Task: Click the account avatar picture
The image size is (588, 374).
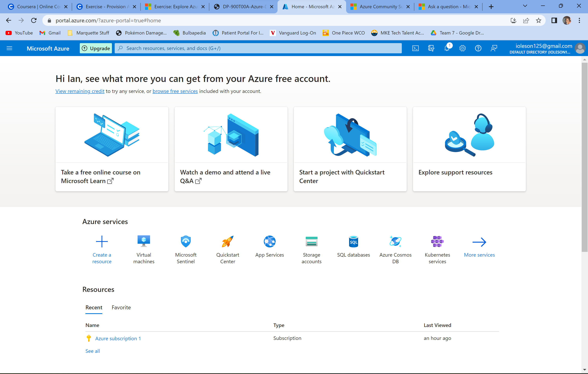Action: [x=580, y=48]
